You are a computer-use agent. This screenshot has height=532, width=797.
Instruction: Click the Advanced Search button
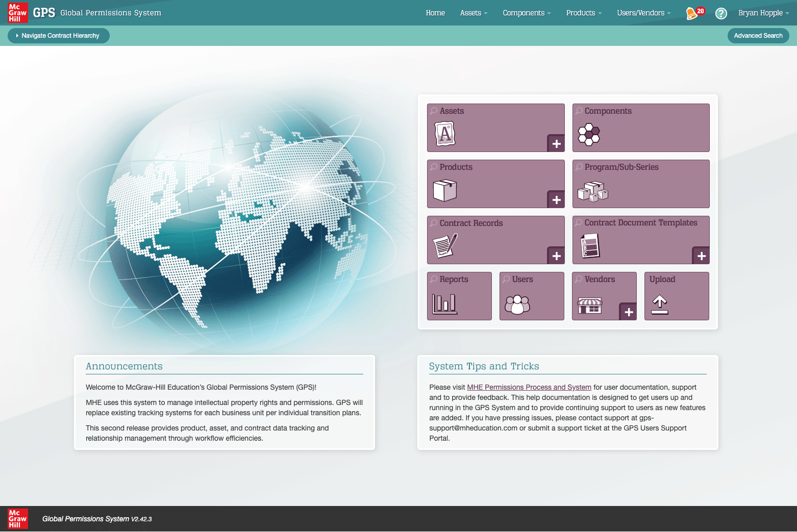coord(758,36)
